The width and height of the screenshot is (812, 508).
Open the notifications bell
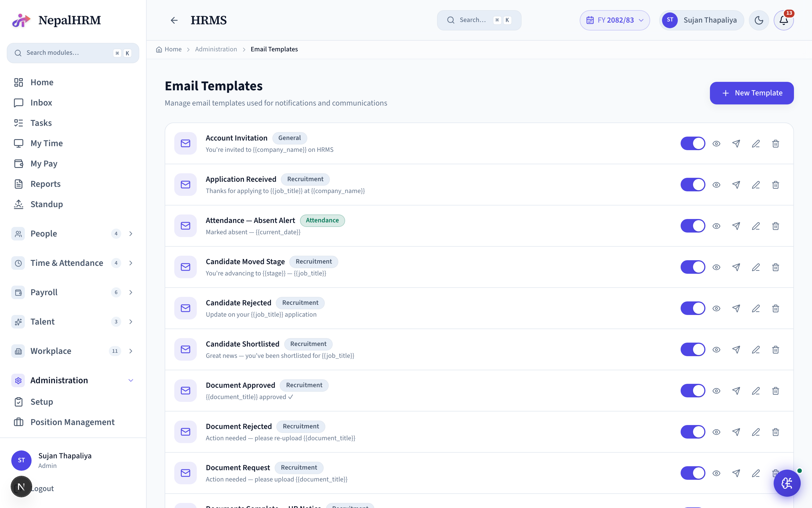coord(784,20)
